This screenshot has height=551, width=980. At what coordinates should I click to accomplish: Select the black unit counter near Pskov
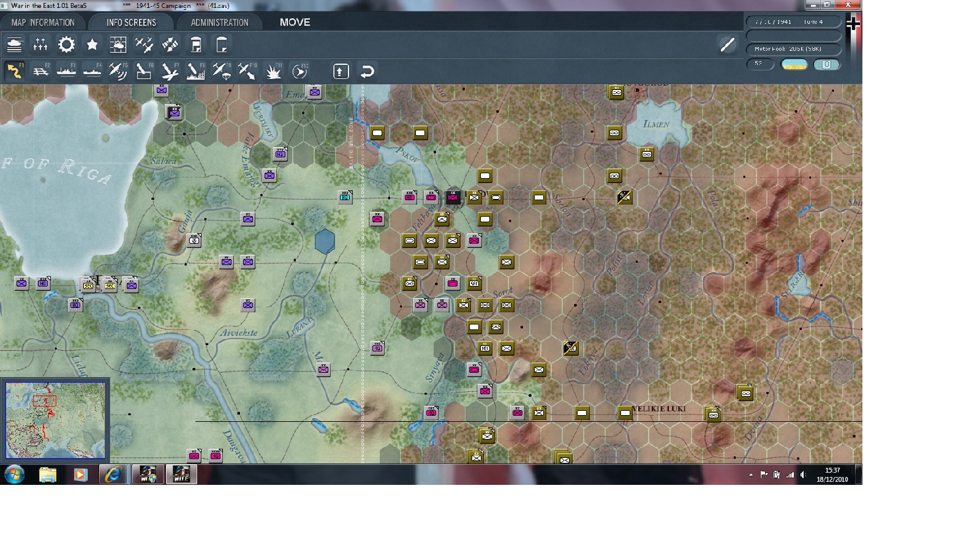coord(453,197)
